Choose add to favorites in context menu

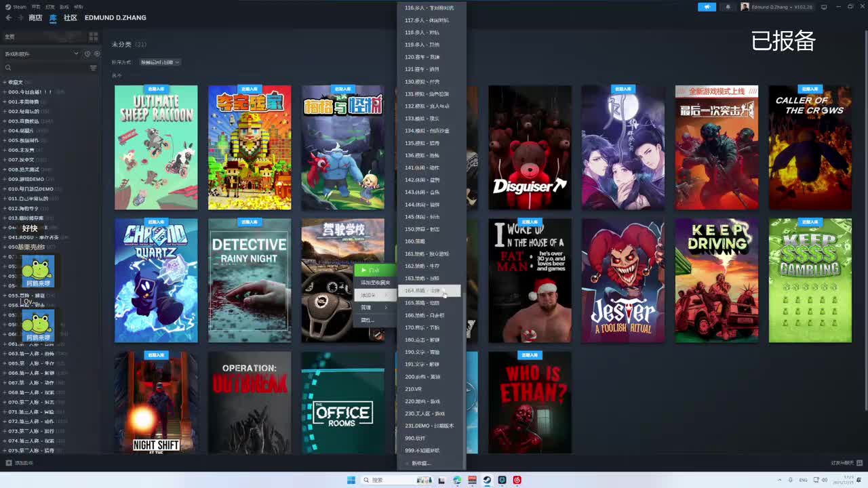coord(375,283)
